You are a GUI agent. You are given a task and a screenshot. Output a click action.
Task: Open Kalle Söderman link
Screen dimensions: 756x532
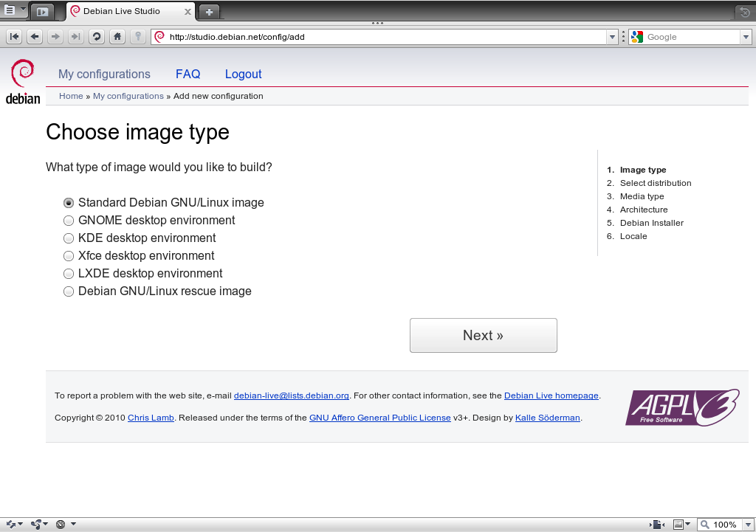(x=547, y=418)
